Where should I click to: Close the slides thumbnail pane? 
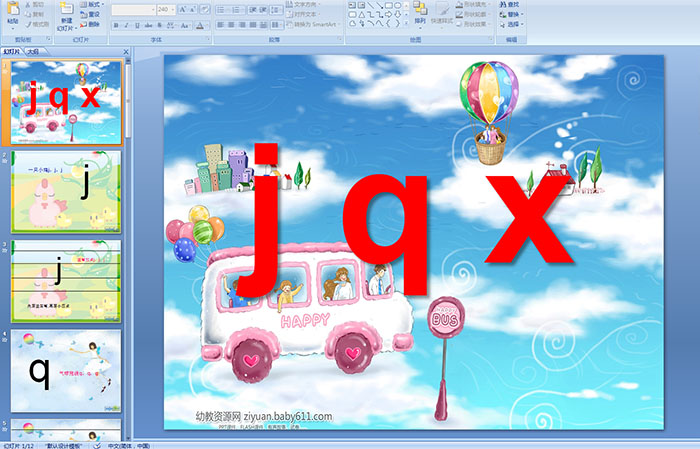[x=126, y=52]
